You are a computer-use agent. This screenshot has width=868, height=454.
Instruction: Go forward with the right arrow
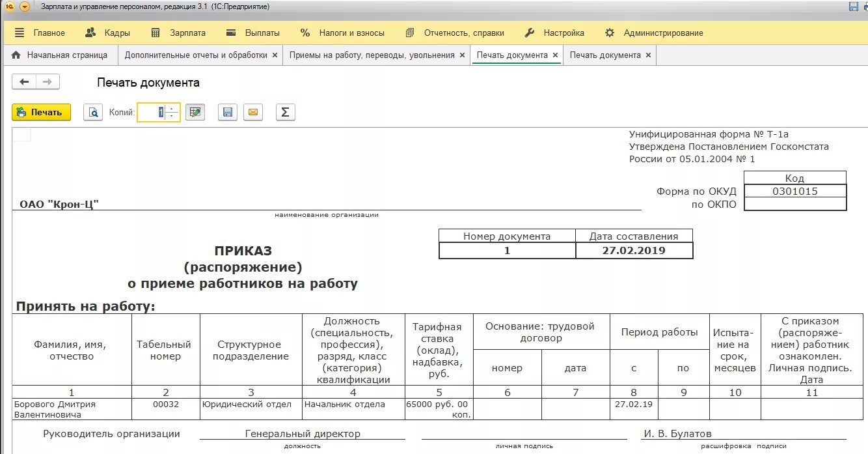[x=47, y=82]
